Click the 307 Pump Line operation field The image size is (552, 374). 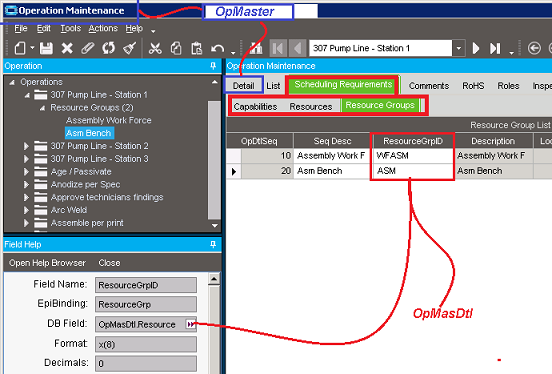tap(381, 48)
